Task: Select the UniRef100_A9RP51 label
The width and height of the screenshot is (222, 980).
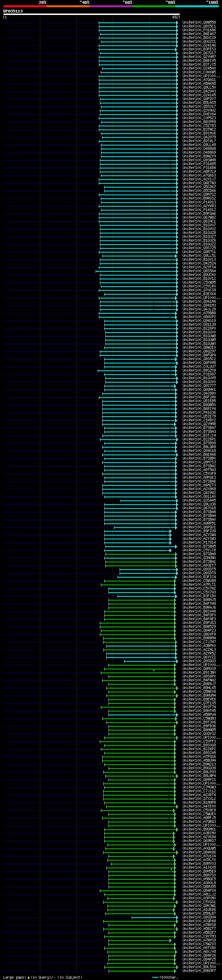Action: tap(199, 524)
